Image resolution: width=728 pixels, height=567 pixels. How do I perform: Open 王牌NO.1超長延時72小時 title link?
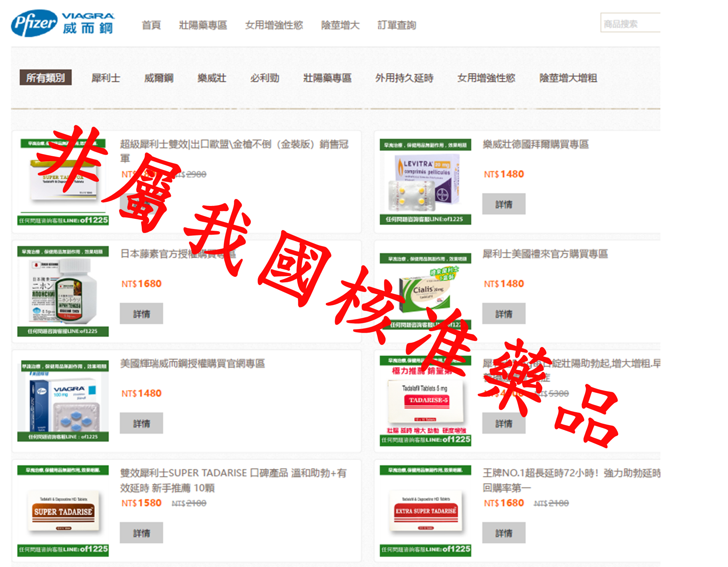coord(571,480)
